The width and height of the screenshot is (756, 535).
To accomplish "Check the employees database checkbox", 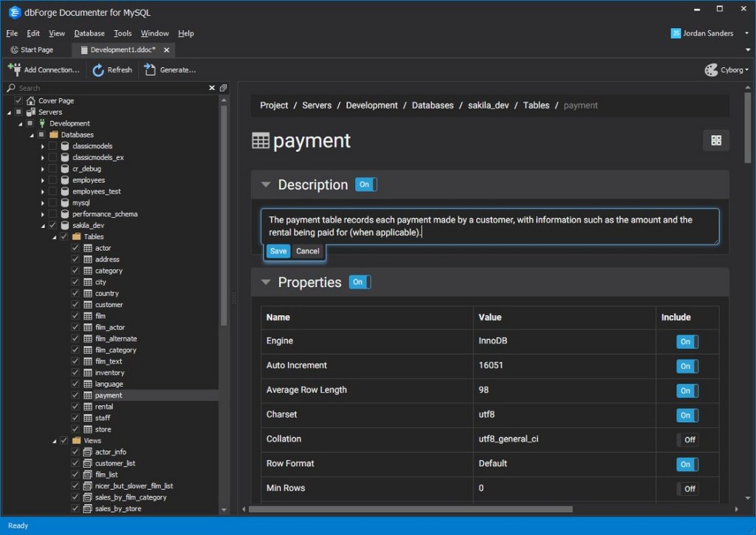I will [52, 180].
